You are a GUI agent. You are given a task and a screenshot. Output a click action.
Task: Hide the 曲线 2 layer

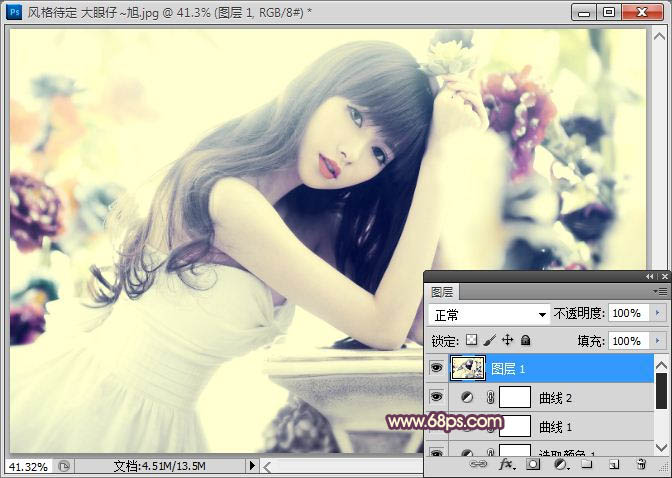pos(436,398)
